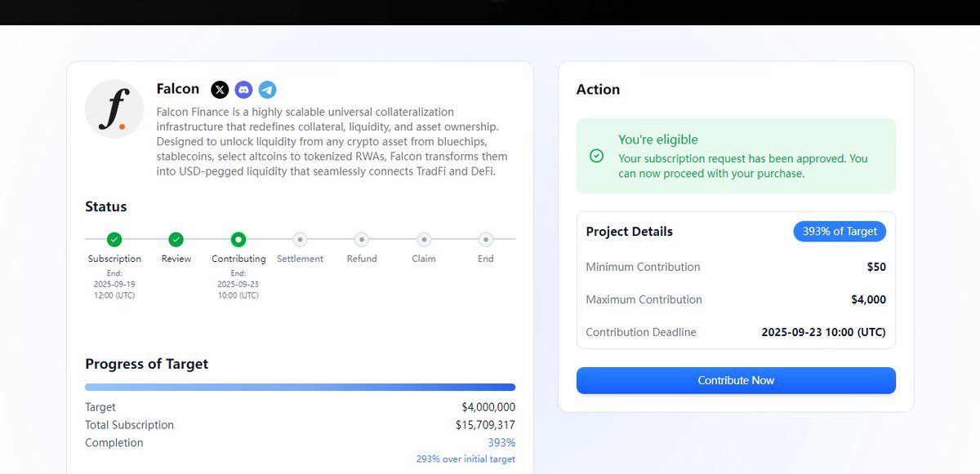Select the Settlement step marker
The image size is (980, 474).
click(x=300, y=239)
